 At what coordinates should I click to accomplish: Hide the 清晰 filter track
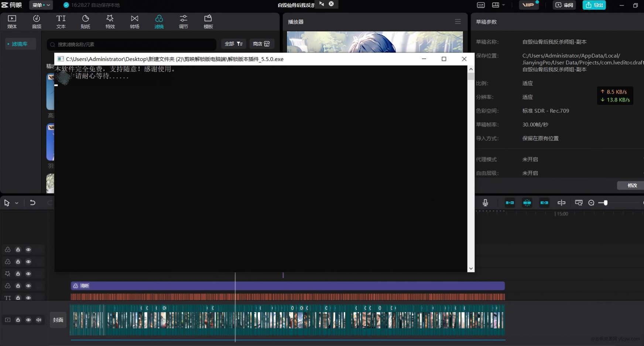point(28,286)
